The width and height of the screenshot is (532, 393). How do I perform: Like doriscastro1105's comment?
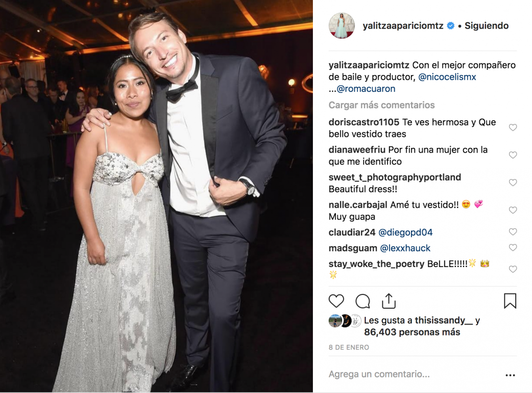click(x=513, y=128)
